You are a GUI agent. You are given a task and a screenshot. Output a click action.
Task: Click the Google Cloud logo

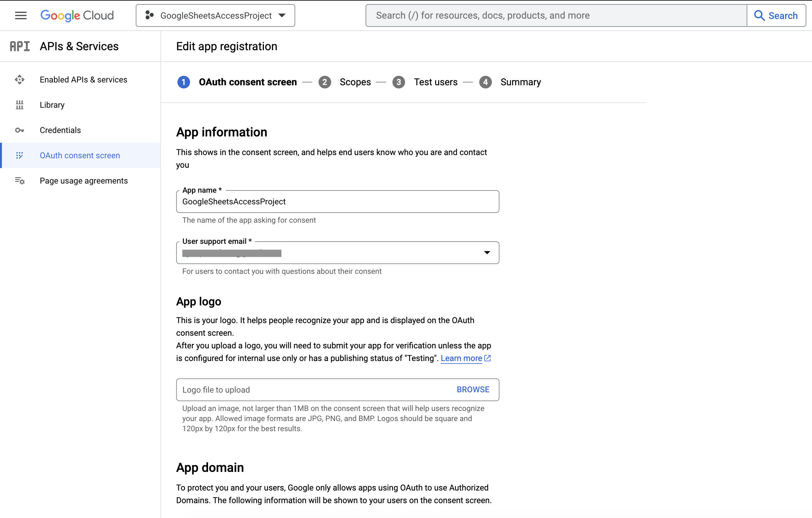(77, 15)
